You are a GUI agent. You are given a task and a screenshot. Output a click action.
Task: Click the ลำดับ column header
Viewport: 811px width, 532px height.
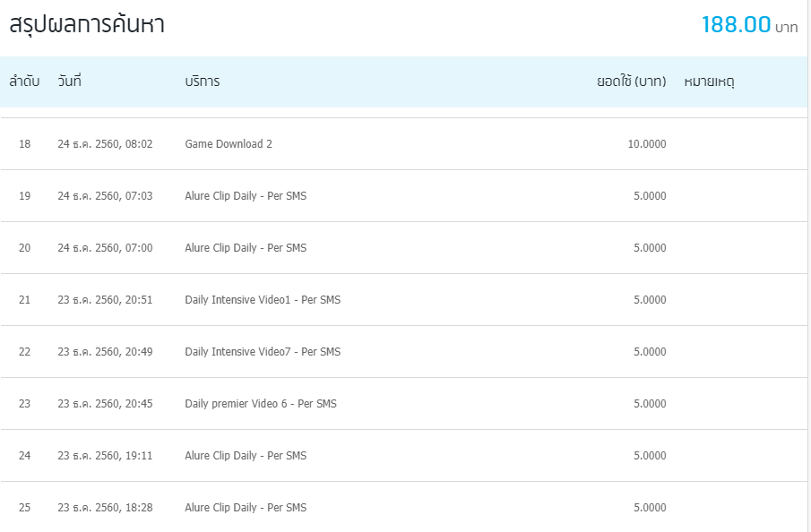[x=24, y=82]
